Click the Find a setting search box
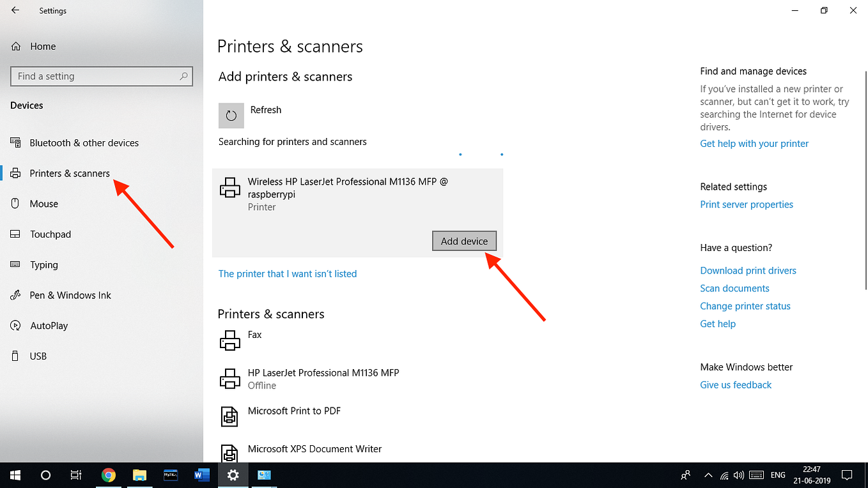The image size is (868, 488). pos(102,76)
